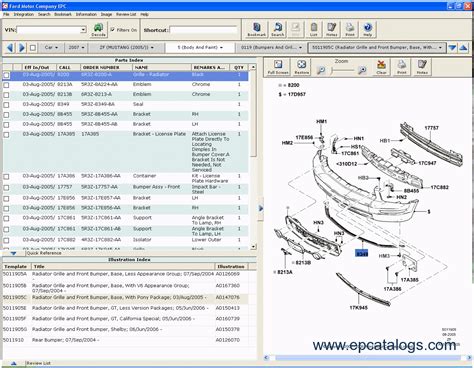Open the Information menu
This screenshot has width=474, height=368.
86,14
